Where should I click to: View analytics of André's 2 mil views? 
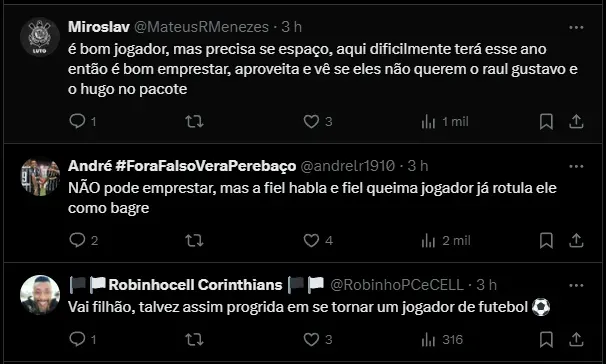point(446,241)
